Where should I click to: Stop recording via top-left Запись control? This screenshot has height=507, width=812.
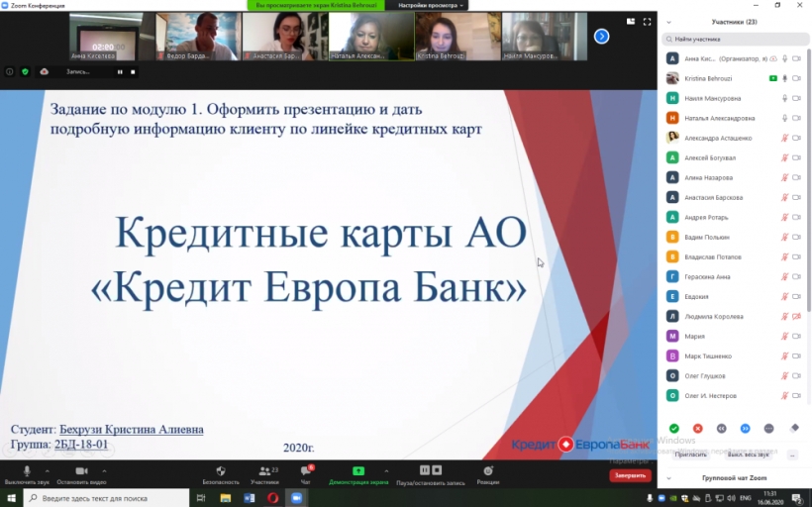[133, 72]
